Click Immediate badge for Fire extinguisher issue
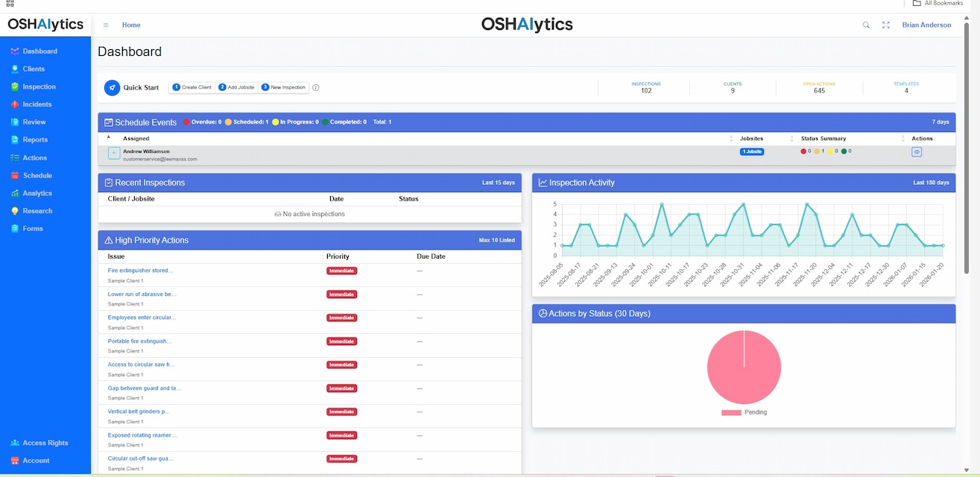Image resolution: width=980 pixels, height=477 pixels. (x=341, y=271)
